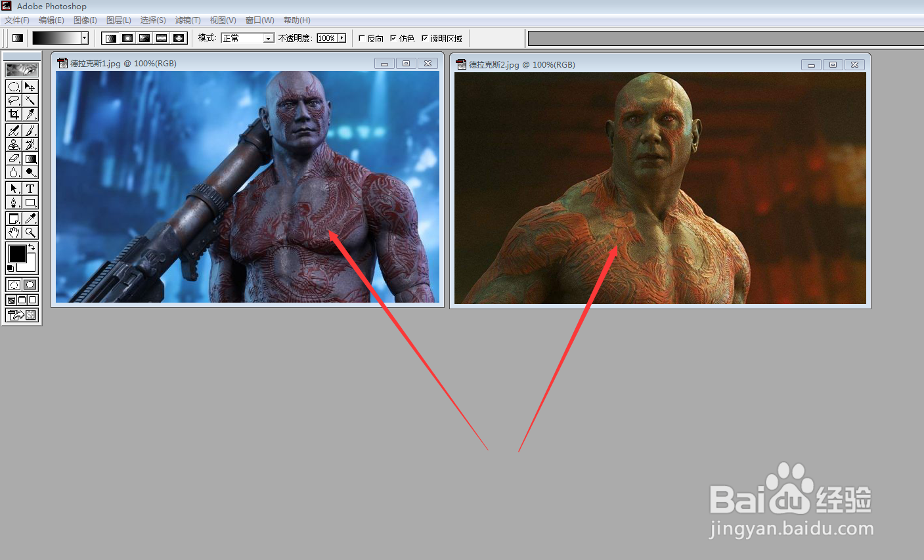This screenshot has height=560, width=924.
Task: Choose Angle gradient style
Action: pos(144,38)
